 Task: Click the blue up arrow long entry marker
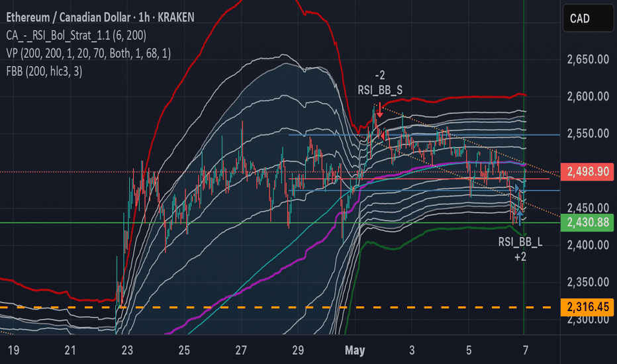[x=520, y=218]
